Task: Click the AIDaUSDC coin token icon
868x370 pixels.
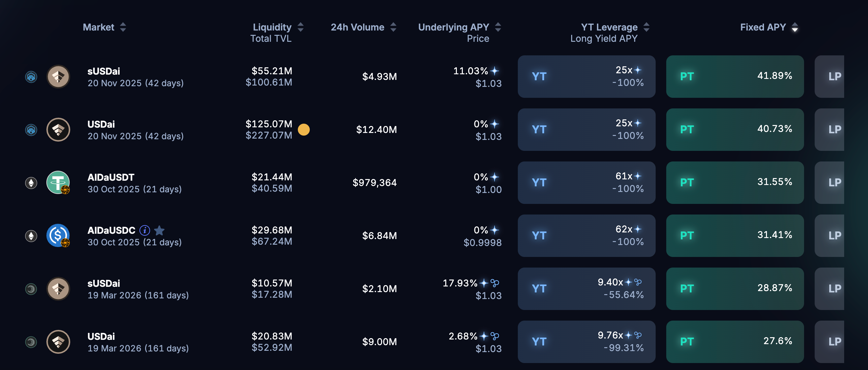Action: 58,235
